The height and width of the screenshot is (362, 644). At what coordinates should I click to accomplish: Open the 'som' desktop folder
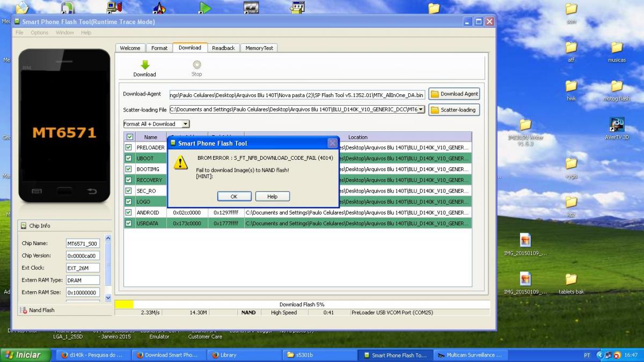(x=571, y=9)
